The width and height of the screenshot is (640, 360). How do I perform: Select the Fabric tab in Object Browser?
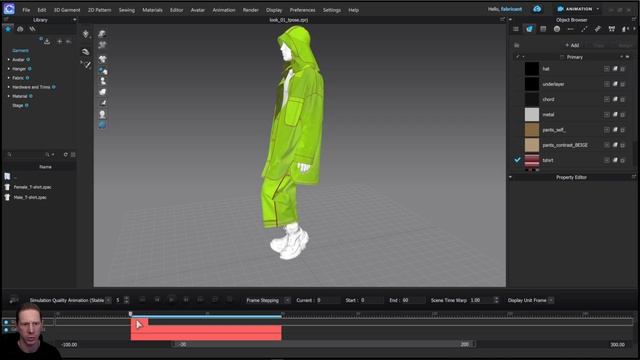coord(529,29)
